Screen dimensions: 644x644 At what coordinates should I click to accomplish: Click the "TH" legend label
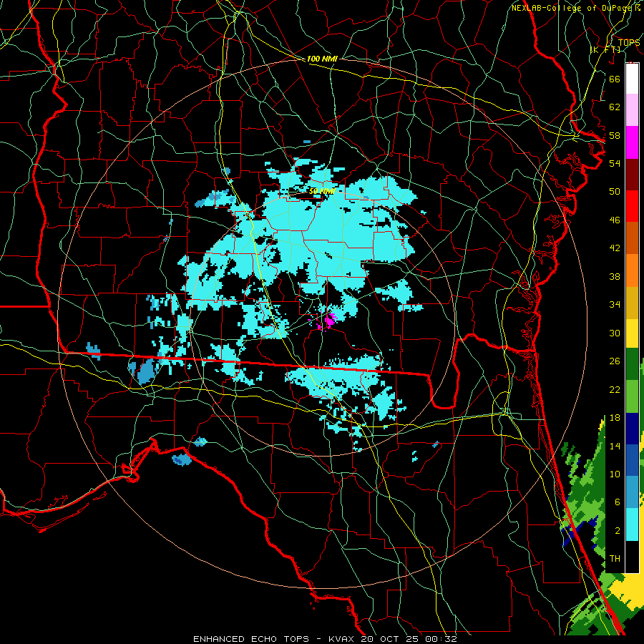[615, 559]
